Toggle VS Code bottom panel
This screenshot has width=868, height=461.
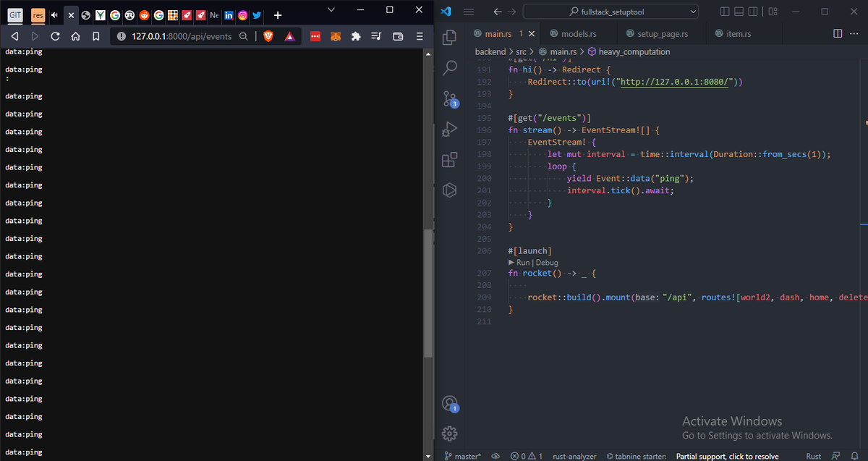point(739,11)
